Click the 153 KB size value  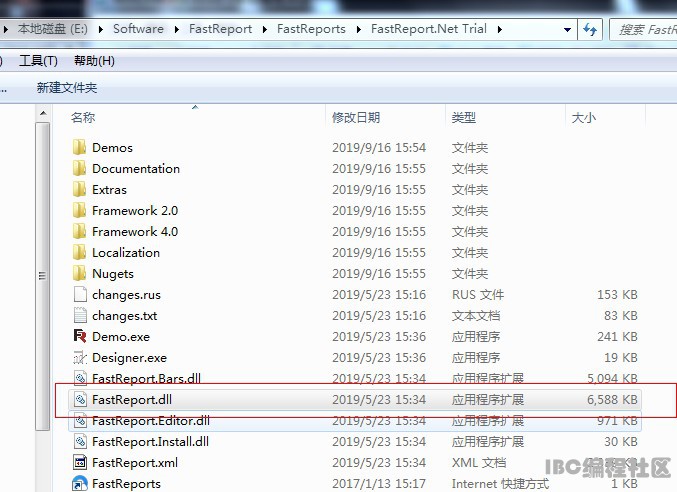[x=617, y=295]
